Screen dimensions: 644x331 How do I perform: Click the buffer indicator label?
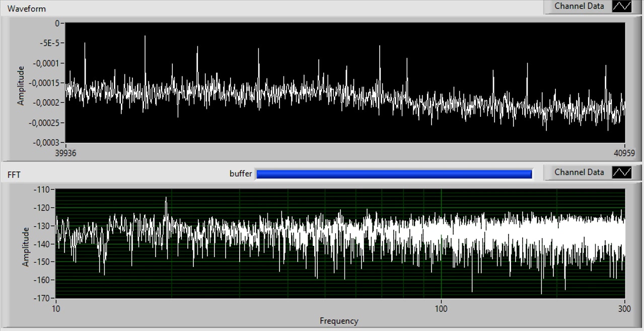pyautogui.click(x=241, y=174)
